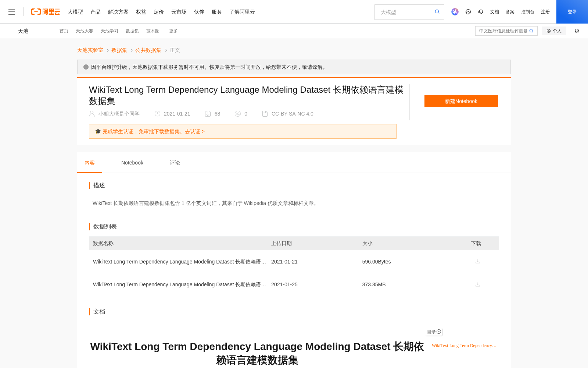Click 公共数据集 breadcrumb

[148, 50]
